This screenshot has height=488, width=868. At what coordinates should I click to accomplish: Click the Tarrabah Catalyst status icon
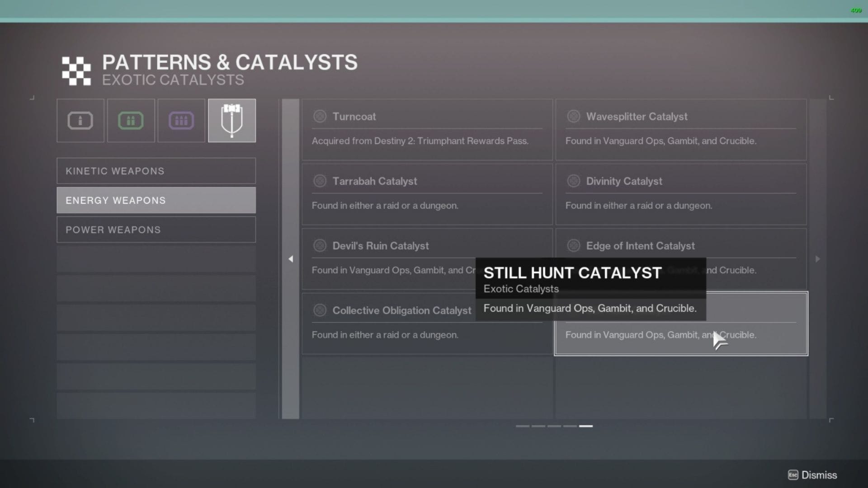pyautogui.click(x=320, y=181)
